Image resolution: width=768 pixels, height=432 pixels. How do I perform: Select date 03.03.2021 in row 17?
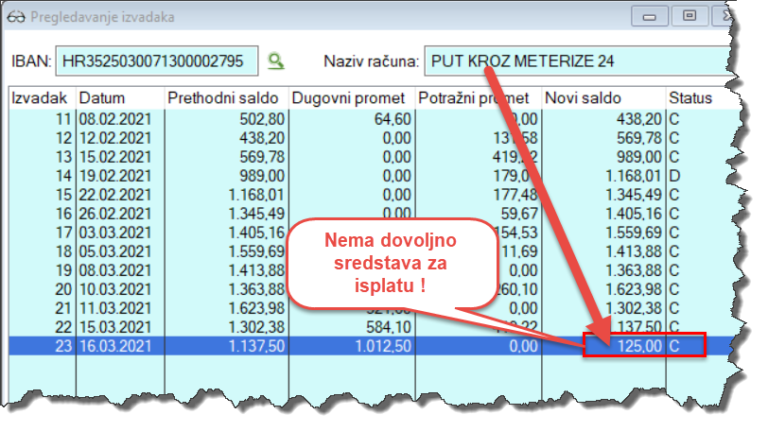(116, 232)
